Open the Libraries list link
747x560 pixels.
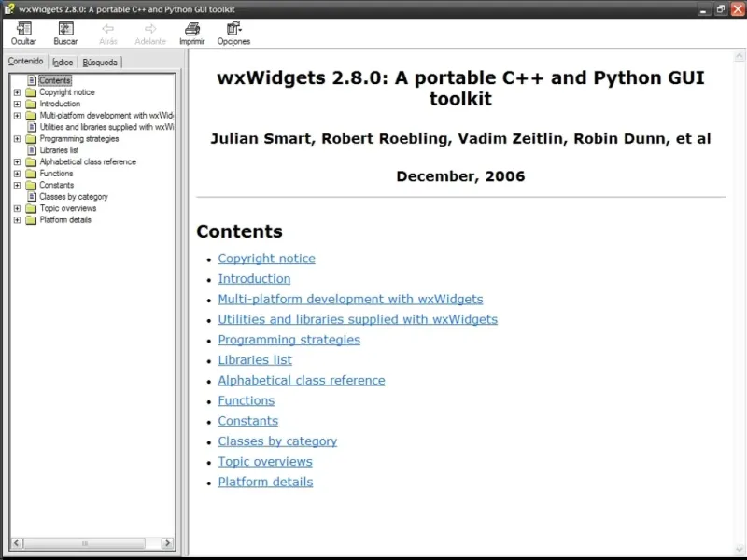[x=255, y=360]
